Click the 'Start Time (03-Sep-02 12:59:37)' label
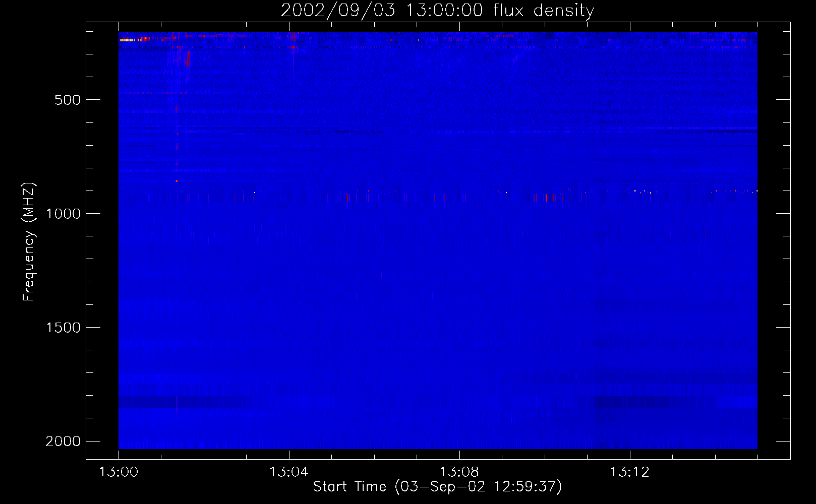816x504 pixels. click(437, 487)
